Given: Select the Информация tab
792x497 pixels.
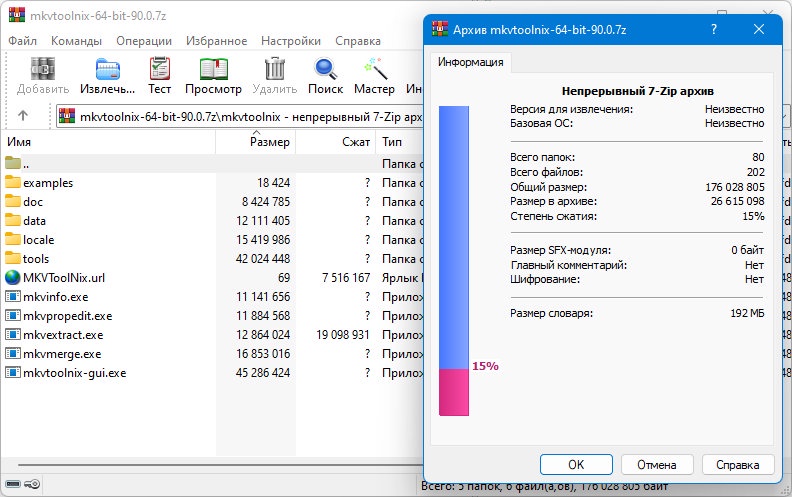Looking at the screenshot, I should 471,62.
